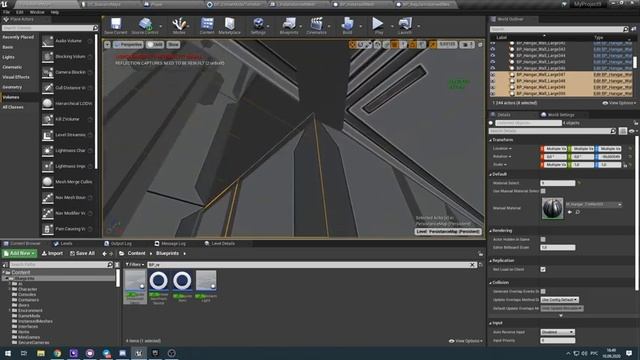Click the camera speed icon in viewport
The image size is (640, 360).
467,44
